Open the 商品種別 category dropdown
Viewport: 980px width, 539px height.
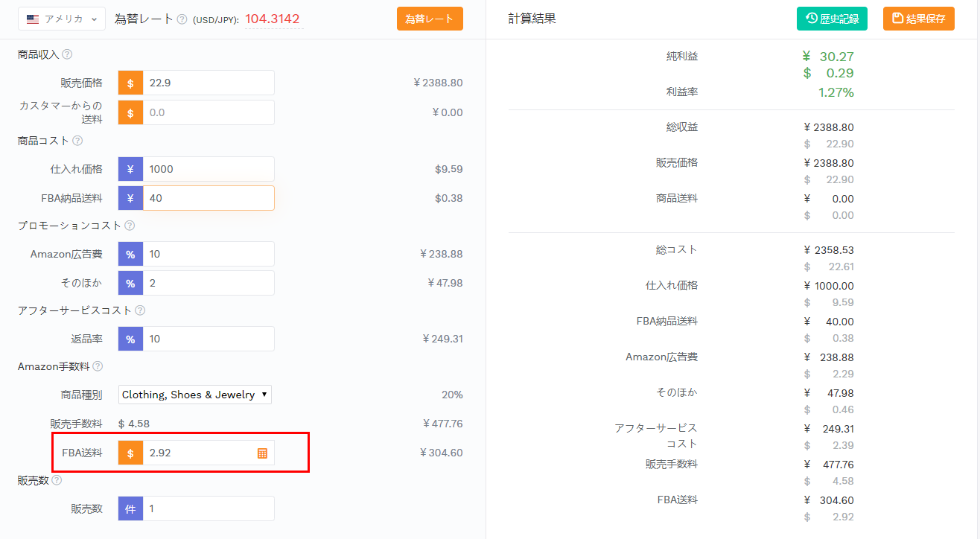(195, 395)
